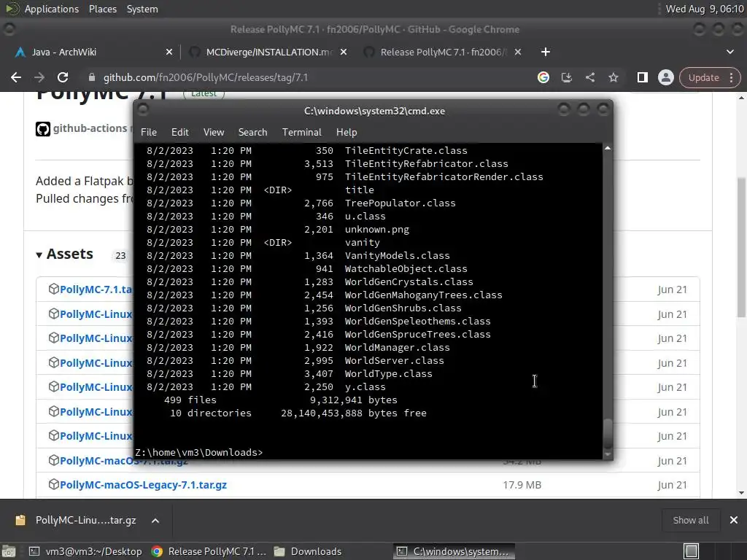Open Applications menu in top panel

pos(52,9)
